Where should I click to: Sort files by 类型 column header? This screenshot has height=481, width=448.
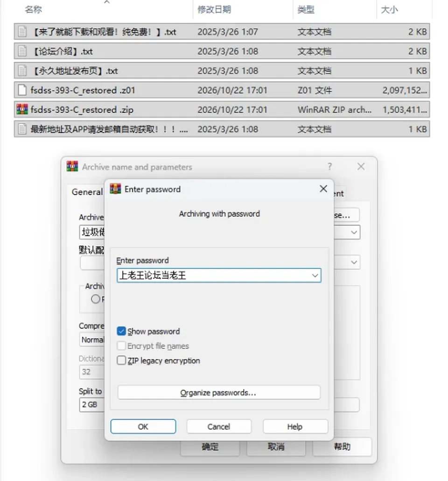coord(306,9)
